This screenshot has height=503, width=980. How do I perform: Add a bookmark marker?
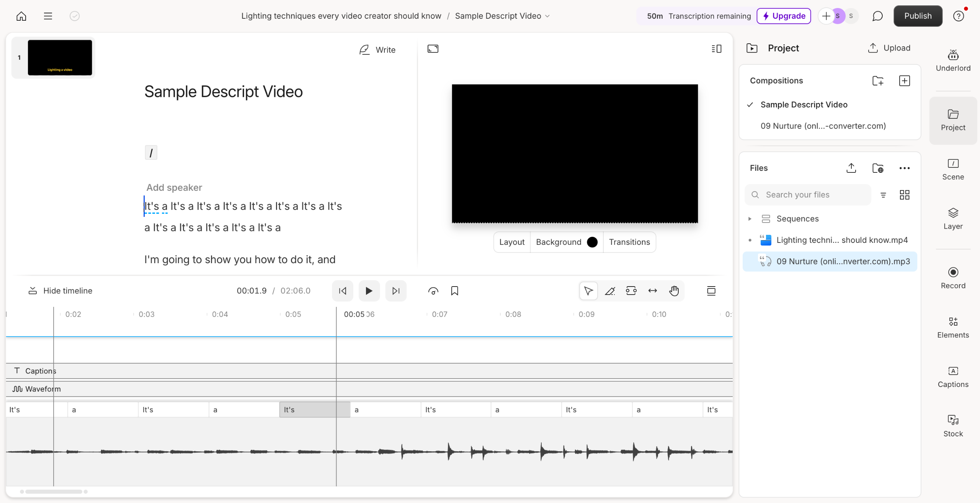[x=455, y=291]
